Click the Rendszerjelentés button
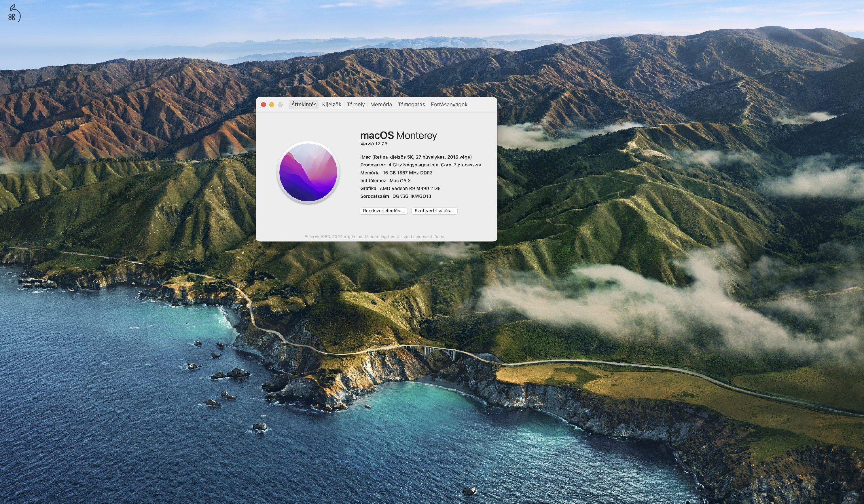The width and height of the screenshot is (864, 504). [383, 211]
